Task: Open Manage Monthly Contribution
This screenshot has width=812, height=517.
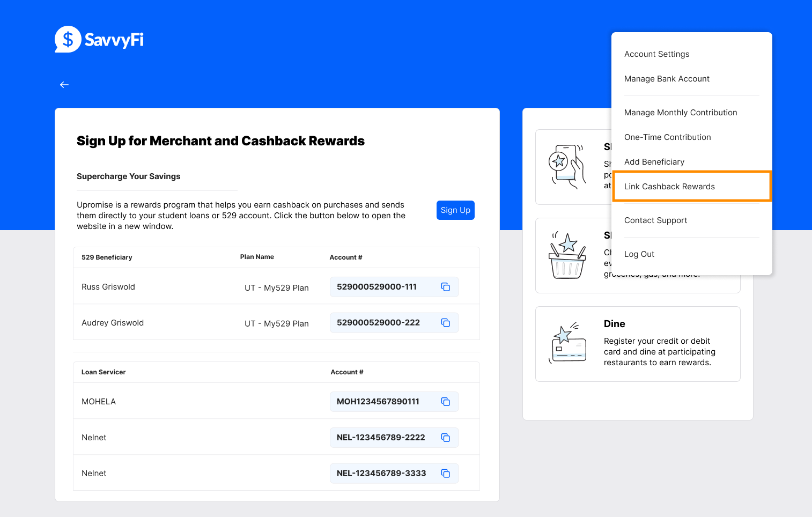Action: point(681,113)
